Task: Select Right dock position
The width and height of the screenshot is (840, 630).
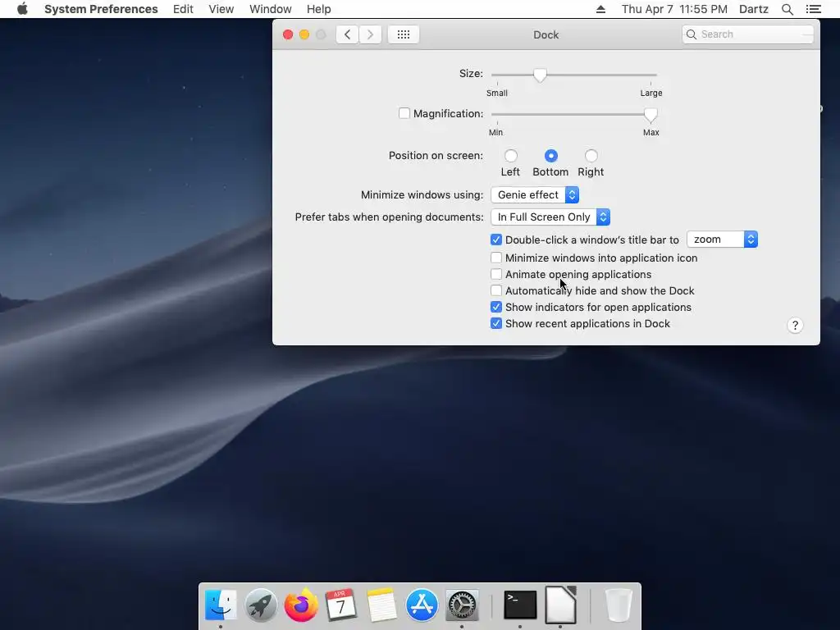Action: click(x=591, y=156)
